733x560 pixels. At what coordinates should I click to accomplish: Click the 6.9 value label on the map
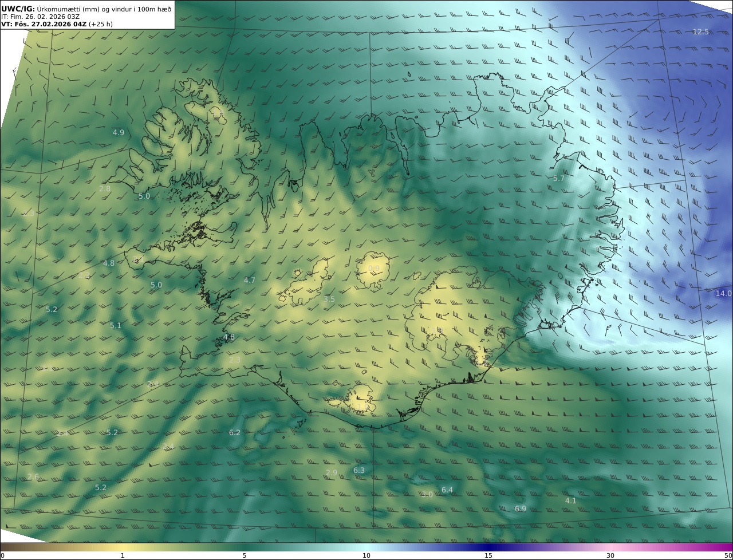tap(521, 508)
